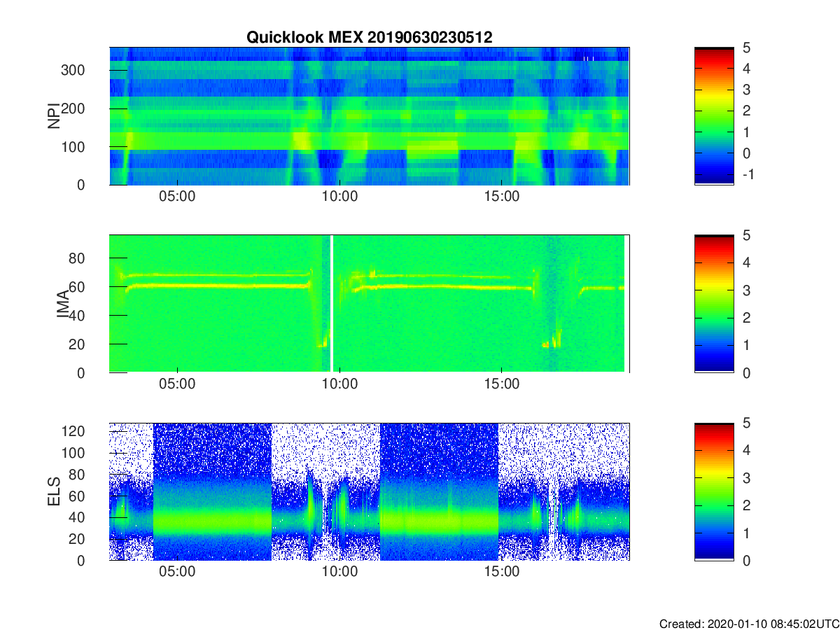
Task: Click the '10:00' tick under the ELS plot
Action: tap(340, 572)
